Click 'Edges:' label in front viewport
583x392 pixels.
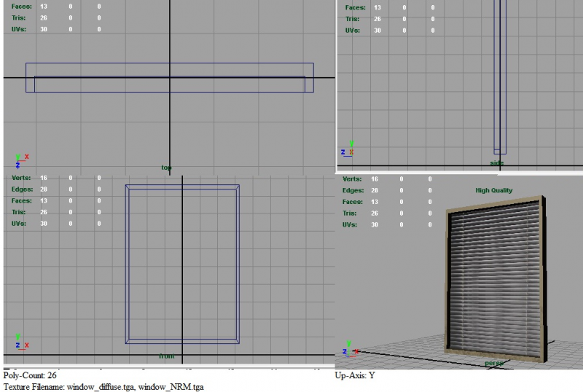(x=22, y=189)
